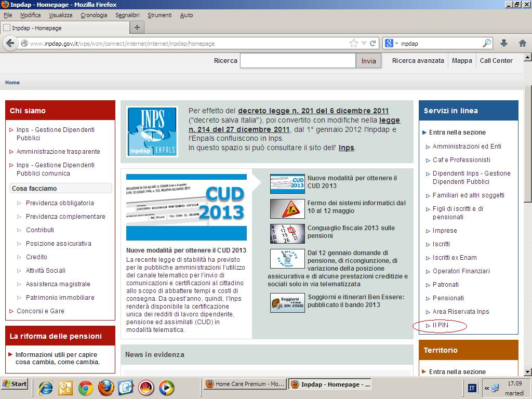Open Fermo dei sistemi informatici news
This screenshot has height=399, width=532.
356,207
